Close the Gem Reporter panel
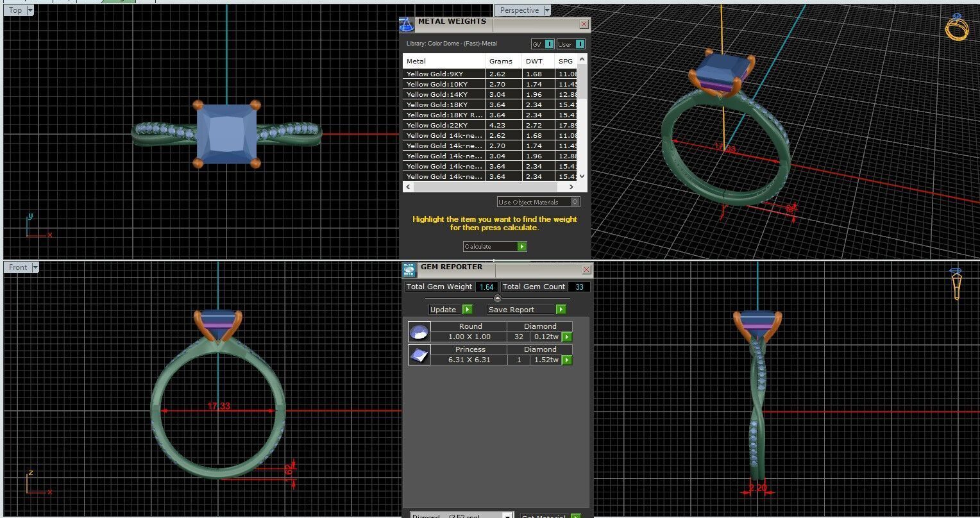Image resolution: width=980 pixels, height=518 pixels. point(586,270)
